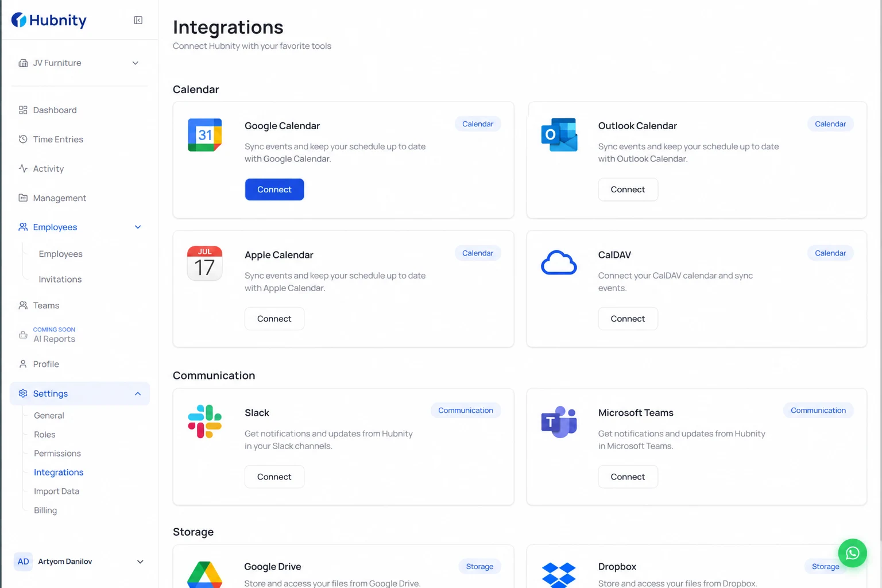Open Roles settings
882x588 pixels.
click(x=45, y=435)
